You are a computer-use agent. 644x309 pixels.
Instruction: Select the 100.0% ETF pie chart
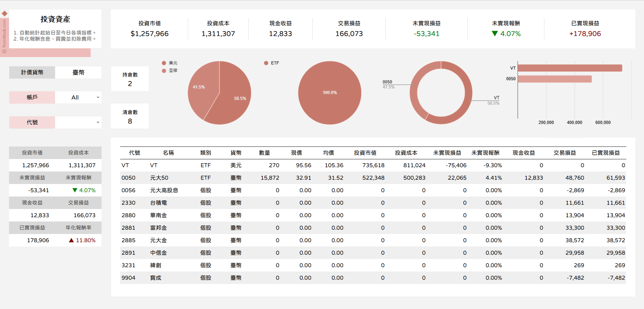click(329, 93)
